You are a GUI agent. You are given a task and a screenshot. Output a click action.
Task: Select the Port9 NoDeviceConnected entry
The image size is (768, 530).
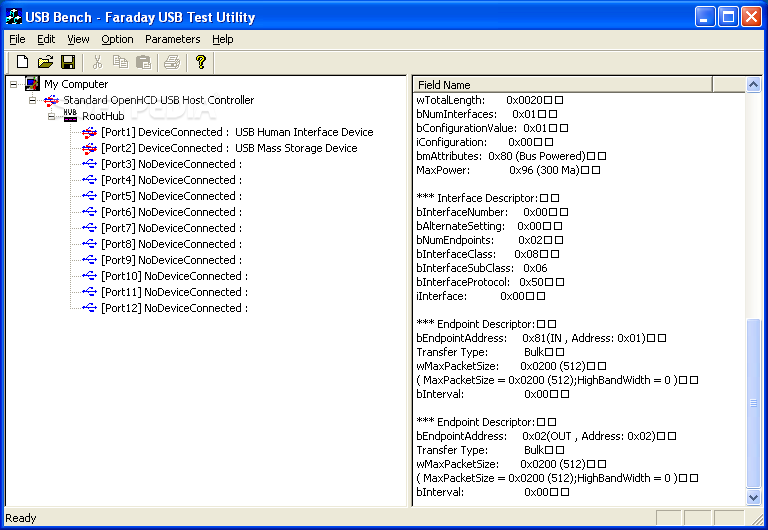(x=171, y=260)
